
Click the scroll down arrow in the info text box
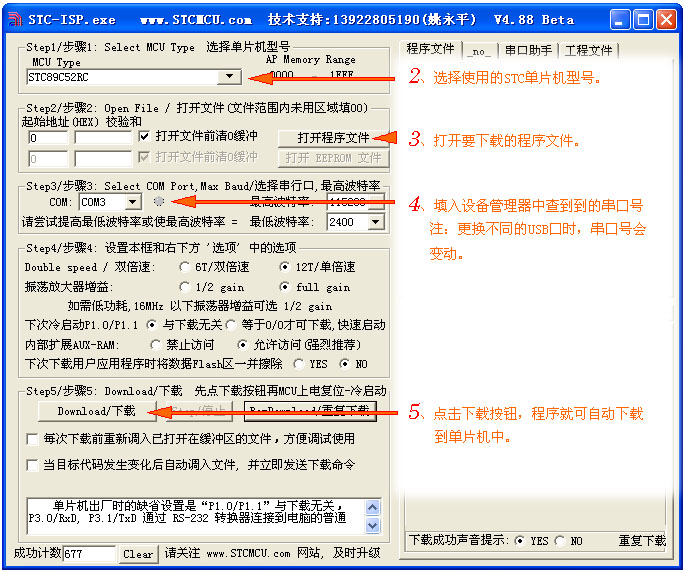coord(373,525)
